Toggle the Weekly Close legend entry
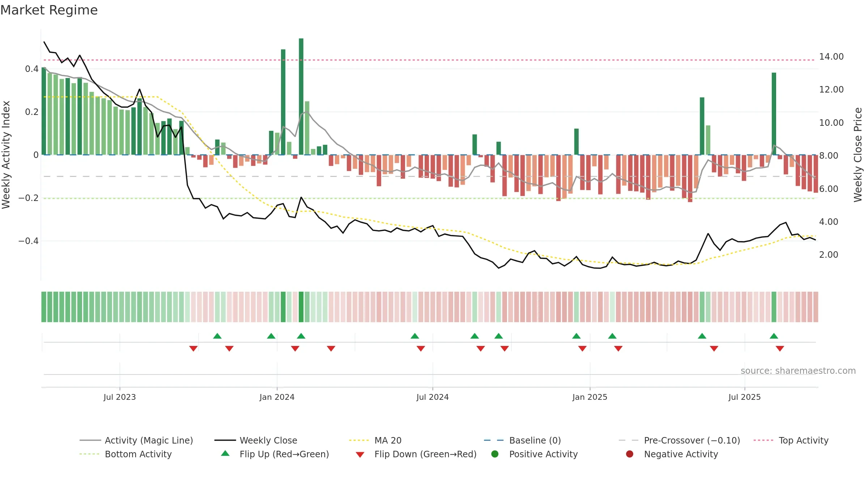This screenshot has height=488, width=868. tap(256, 440)
